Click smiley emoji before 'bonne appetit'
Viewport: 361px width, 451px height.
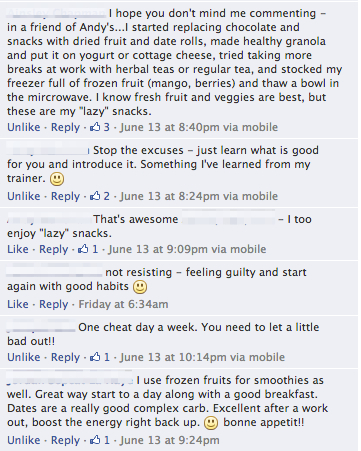point(211,423)
